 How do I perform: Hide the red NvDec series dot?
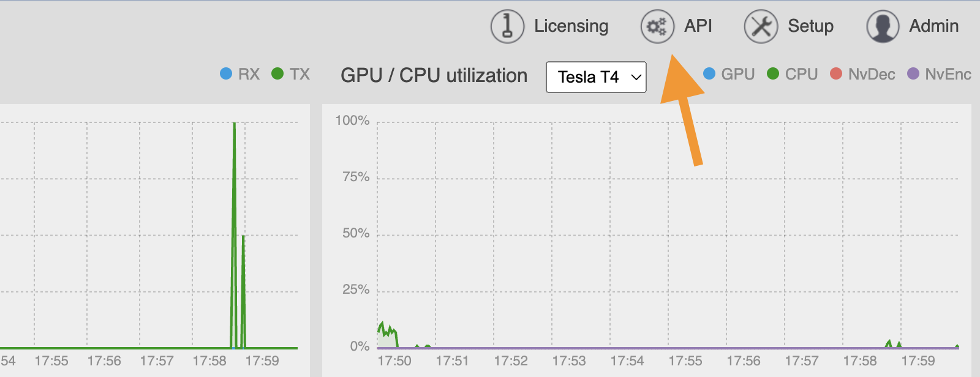(x=836, y=73)
